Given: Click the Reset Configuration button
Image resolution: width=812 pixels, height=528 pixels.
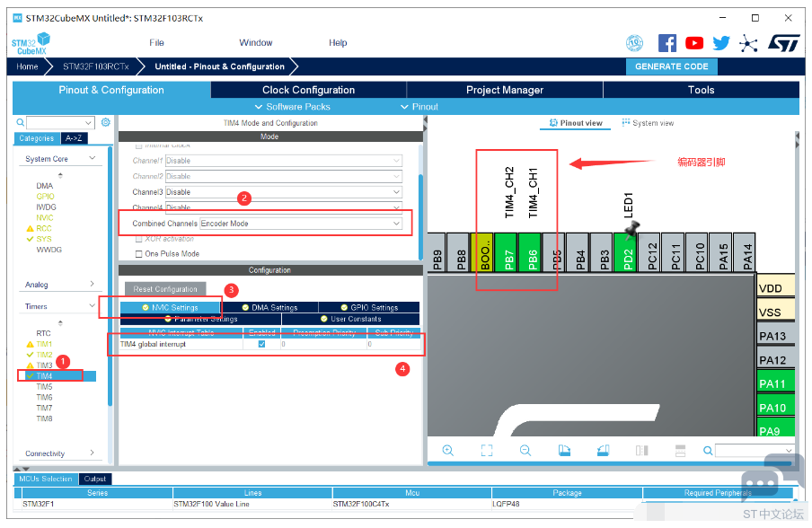Looking at the screenshot, I should coord(165,289).
